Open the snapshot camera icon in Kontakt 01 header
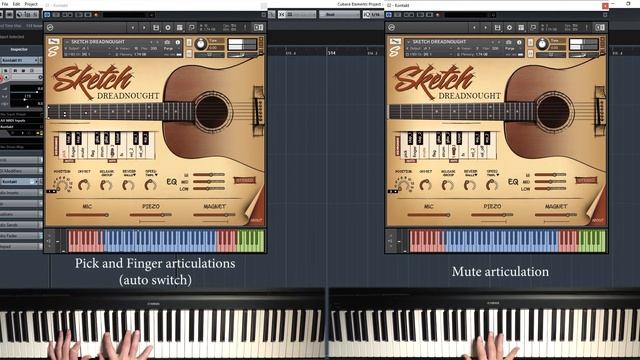Image resolution: width=640 pixels, height=360 pixels. click(x=167, y=42)
